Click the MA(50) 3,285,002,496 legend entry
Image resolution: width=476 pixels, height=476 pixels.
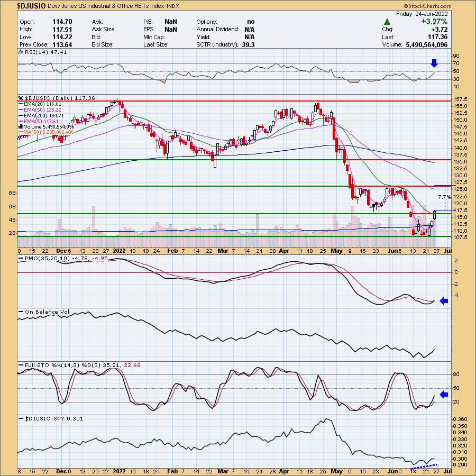[49, 132]
